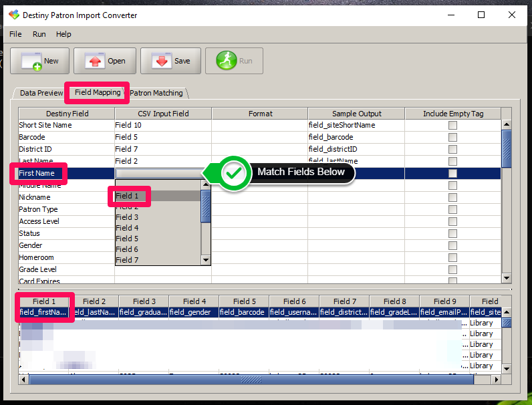
Task: Click the Save button with red down arrow
Action: (x=170, y=61)
